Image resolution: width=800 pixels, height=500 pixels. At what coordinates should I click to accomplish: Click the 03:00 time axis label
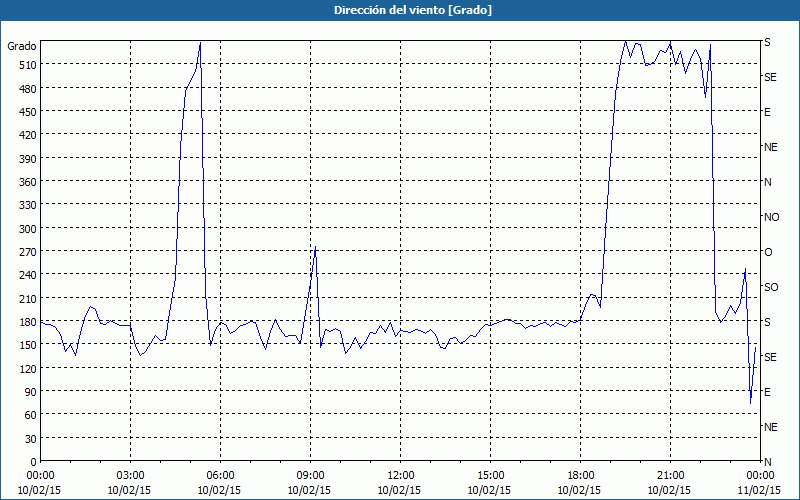point(131,476)
